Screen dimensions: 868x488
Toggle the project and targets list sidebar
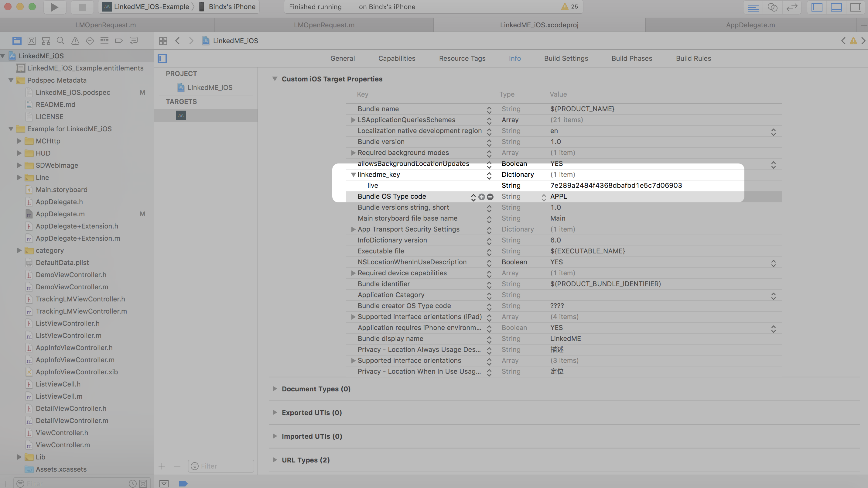162,59
